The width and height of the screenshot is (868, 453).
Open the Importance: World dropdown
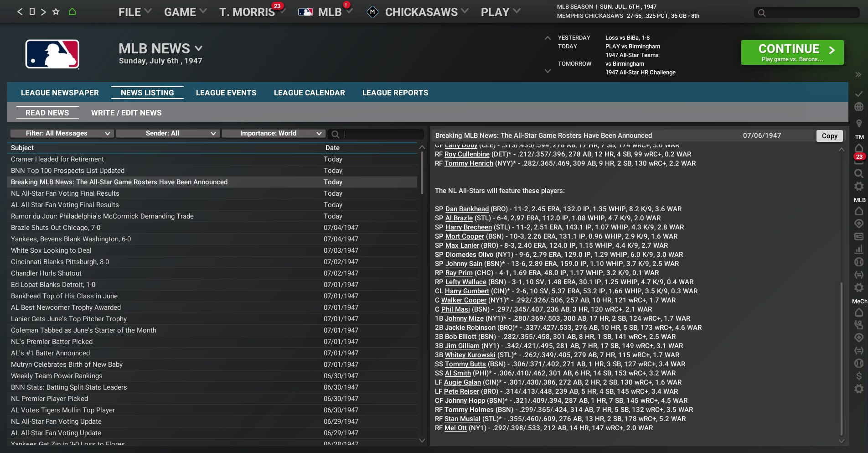tap(273, 133)
